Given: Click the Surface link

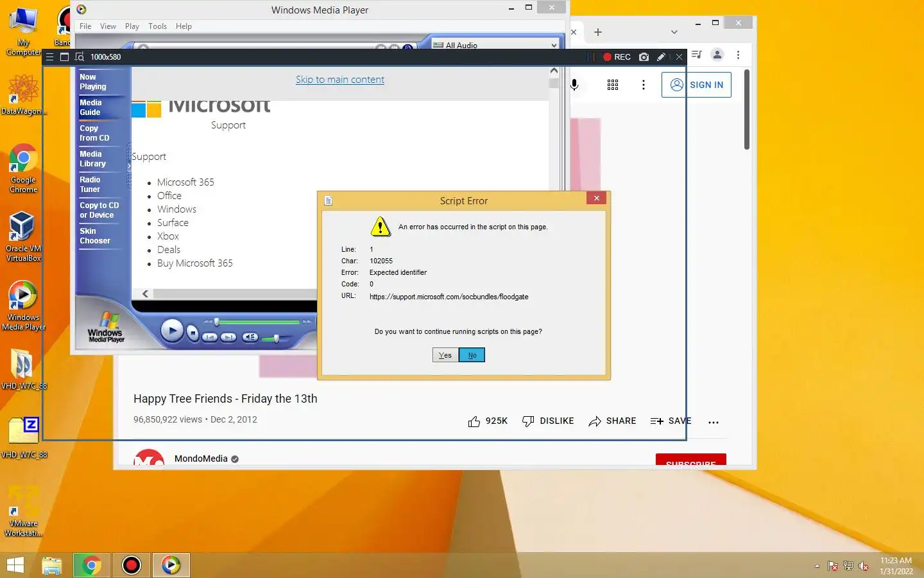Looking at the screenshot, I should point(173,223).
